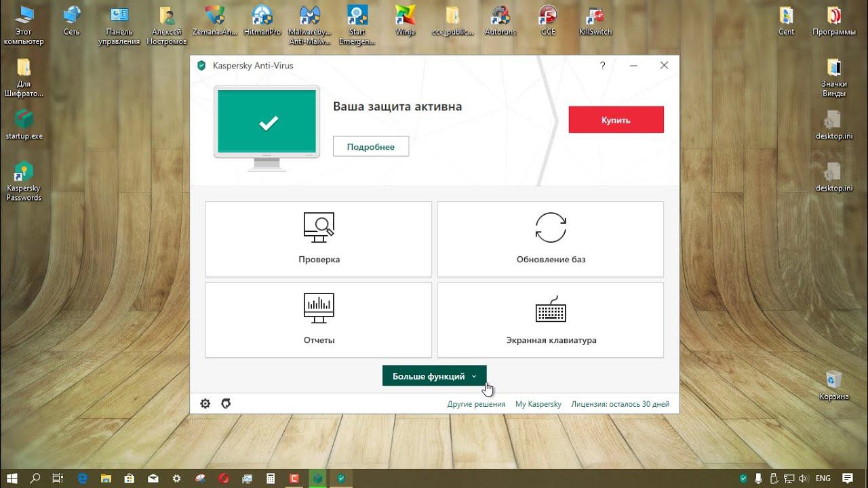The height and width of the screenshot is (488, 868).
Task: Click the Ваша защита активна status text
Action: 397,106
